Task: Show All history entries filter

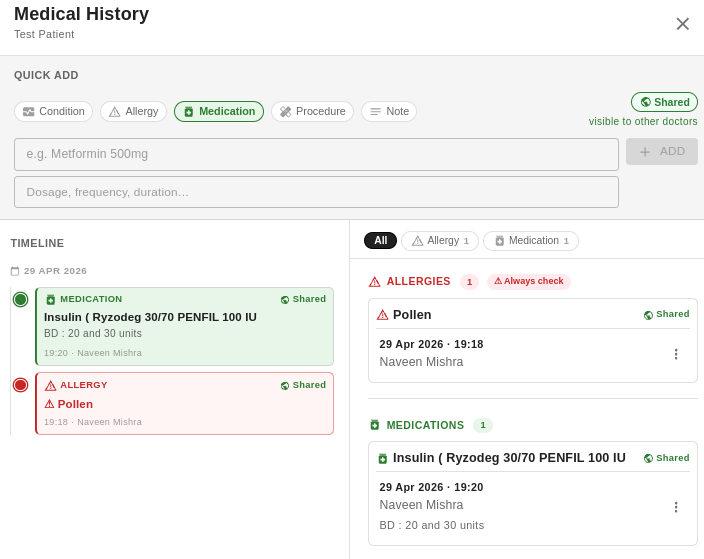Action: coord(380,240)
